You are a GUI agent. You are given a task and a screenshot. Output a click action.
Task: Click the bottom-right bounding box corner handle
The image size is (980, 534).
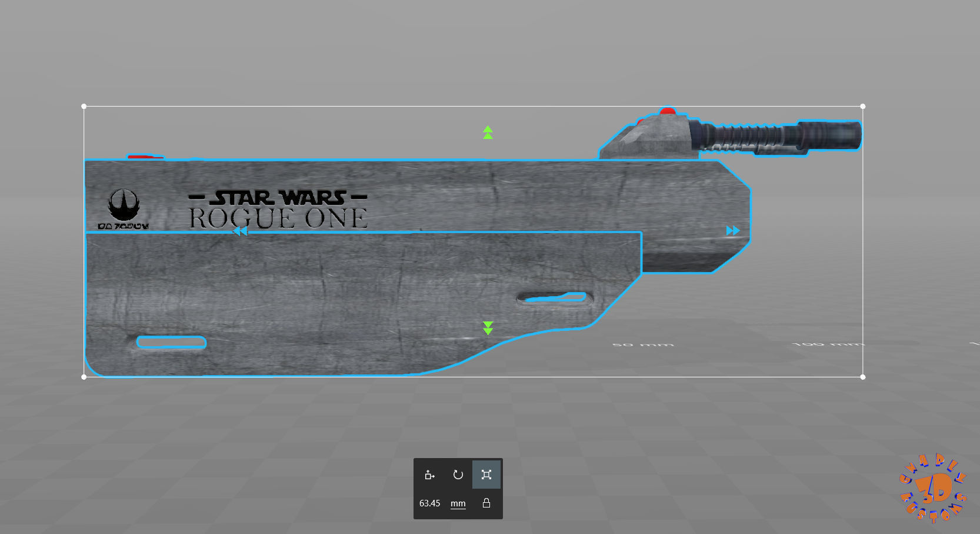[863, 377]
